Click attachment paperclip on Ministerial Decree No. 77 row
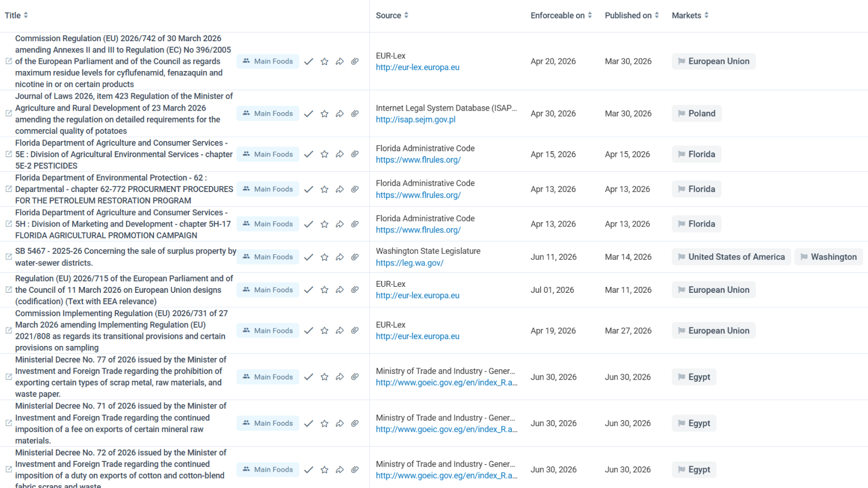This screenshot has width=868, height=488. coord(355,377)
